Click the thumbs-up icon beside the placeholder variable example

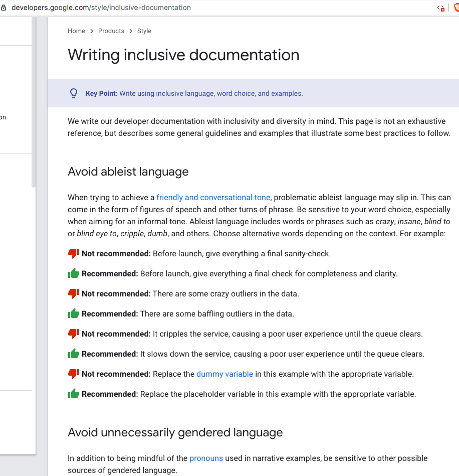(72, 394)
